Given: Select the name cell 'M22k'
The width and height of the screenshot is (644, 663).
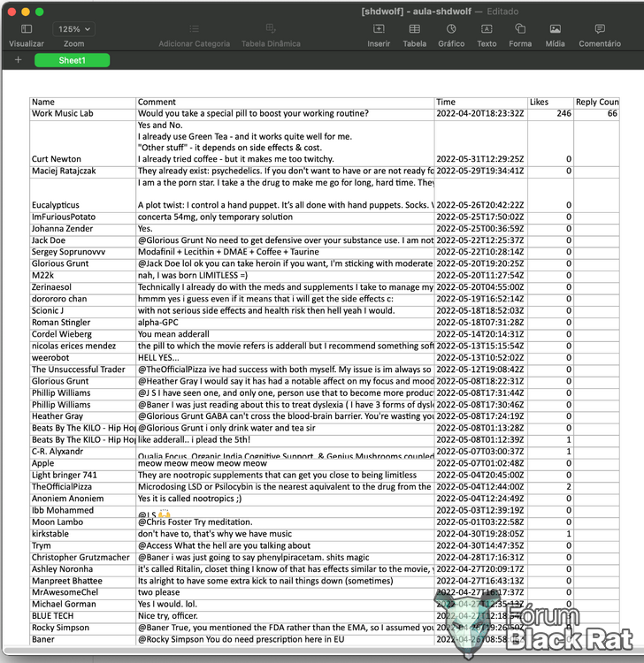Looking at the screenshot, I should click(x=82, y=276).
